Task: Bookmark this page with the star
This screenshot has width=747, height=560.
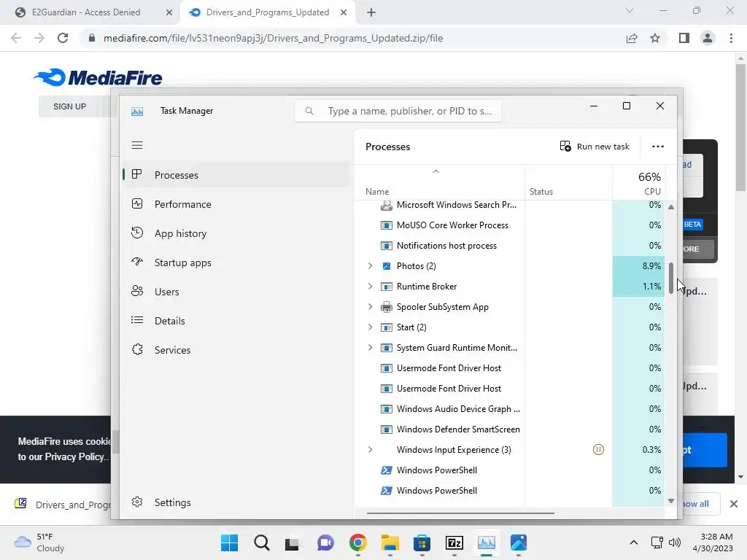Action: 655,38
